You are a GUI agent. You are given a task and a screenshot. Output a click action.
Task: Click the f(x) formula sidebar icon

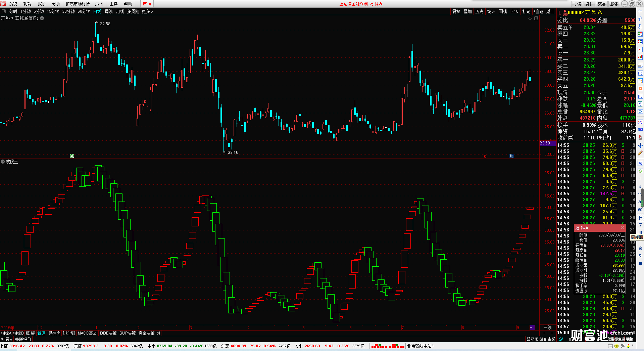(640, 104)
